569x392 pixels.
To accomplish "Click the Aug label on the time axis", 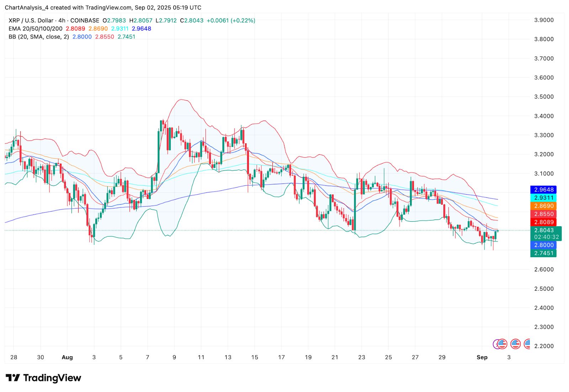I will (67, 357).
